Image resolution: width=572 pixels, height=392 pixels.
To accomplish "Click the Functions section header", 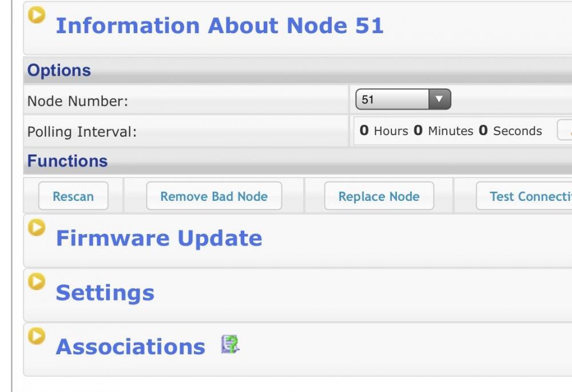I will [x=67, y=161].
